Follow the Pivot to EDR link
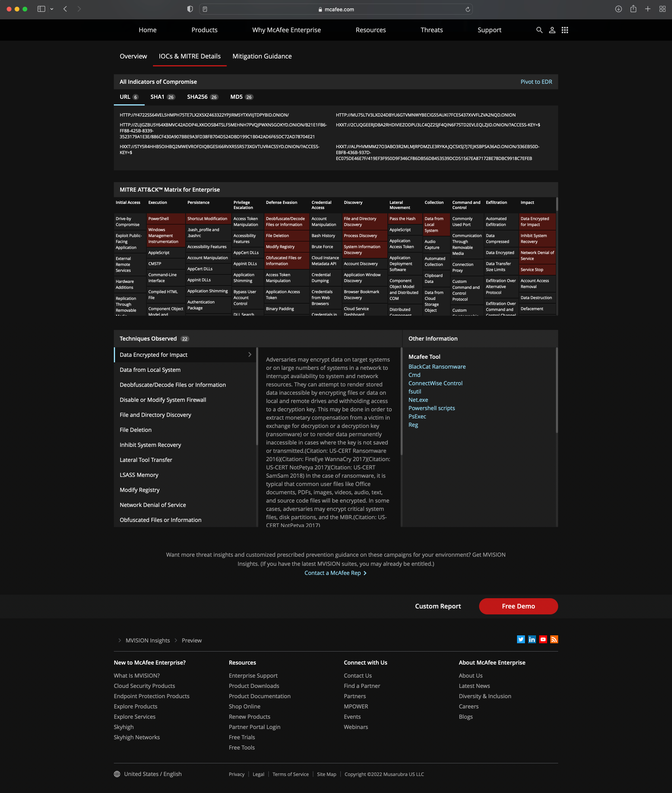 (x=536, y=82)
